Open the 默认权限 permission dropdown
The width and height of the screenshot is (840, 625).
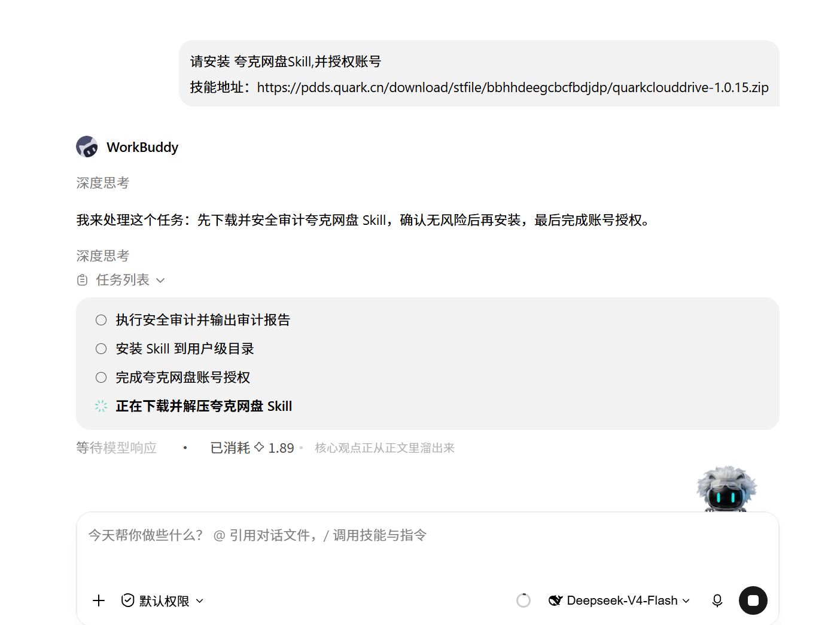[163, 600]
